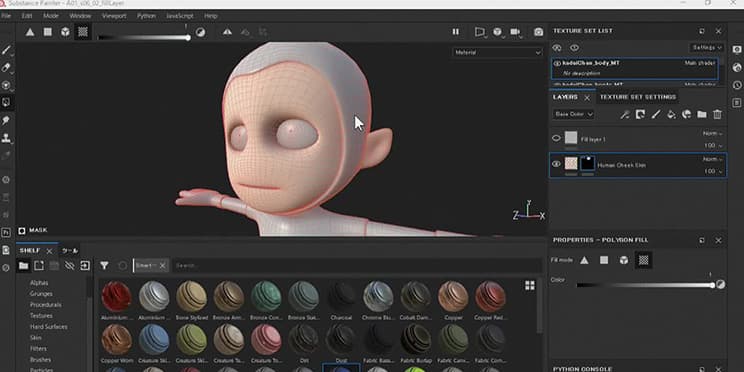Select the Grunges shelf category
Screen dimensions: 744x372
[x=41, y=294]
